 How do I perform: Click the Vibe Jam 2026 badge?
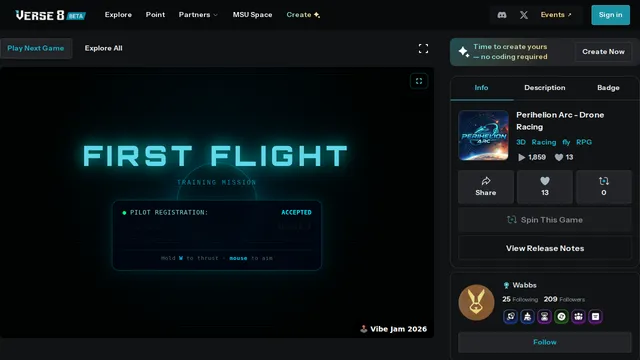point(393,329)
